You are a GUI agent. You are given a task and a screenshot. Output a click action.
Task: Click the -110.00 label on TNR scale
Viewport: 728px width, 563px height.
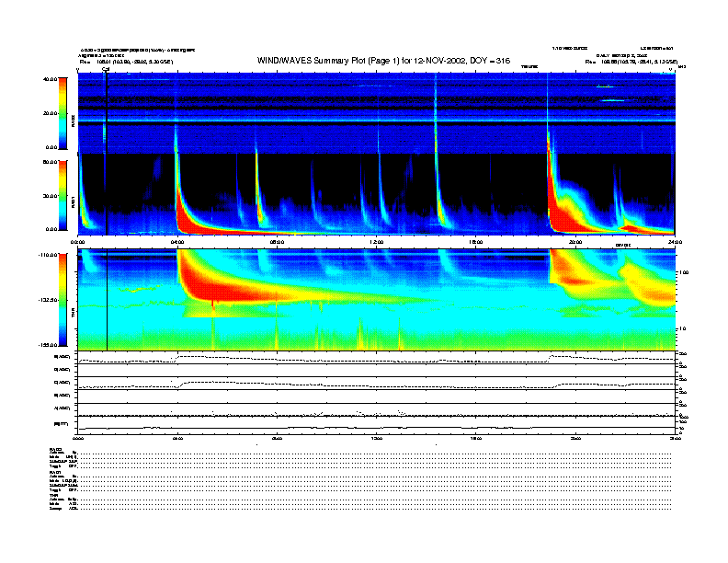tap(49, 255)
